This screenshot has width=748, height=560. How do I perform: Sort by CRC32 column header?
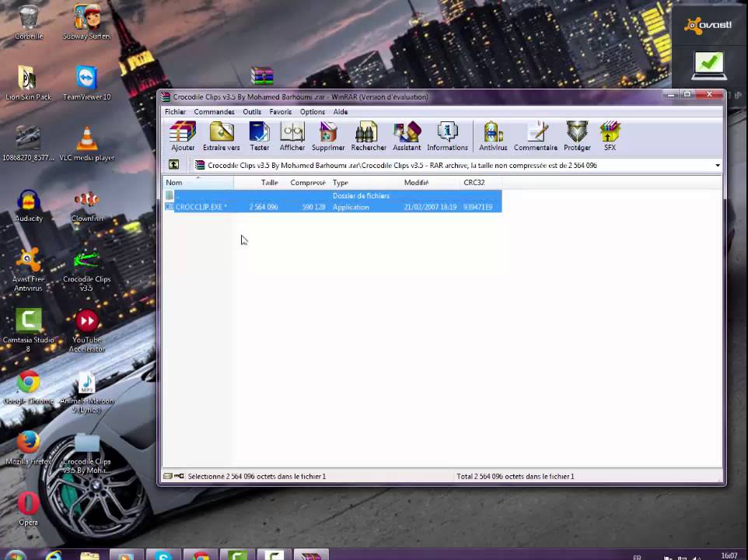pyautogui.click(x=481, y=183)
